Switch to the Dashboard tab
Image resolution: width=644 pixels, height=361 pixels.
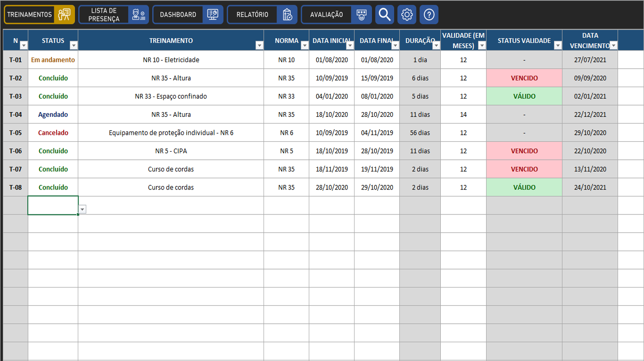[188, 15]
